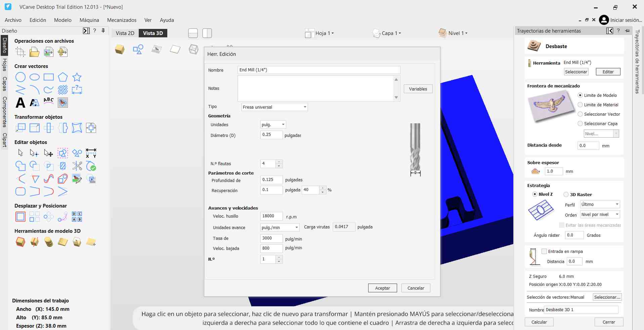Open the Tipo Fresa universal dropdown
This screenshot has width=644, height=330.
[x=274, y=107]
